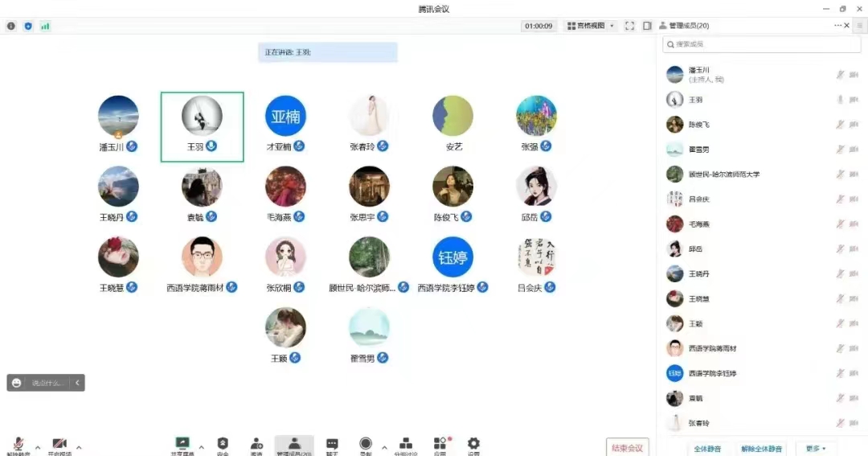
Task: Select 潘玉川 host in member list
Action: (699, 75)
